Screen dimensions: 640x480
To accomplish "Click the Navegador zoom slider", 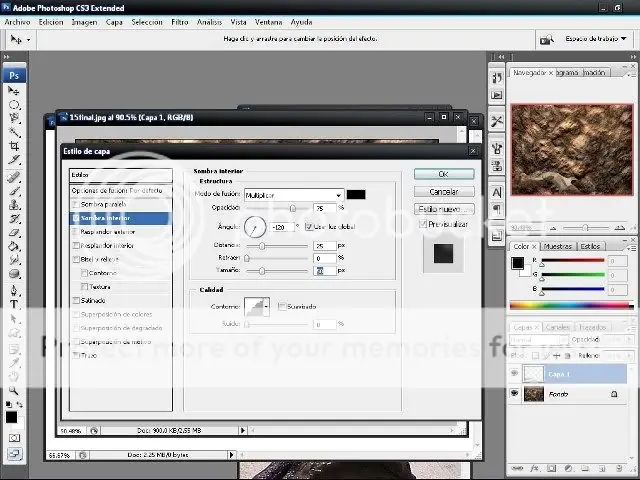I will [585, 228].
